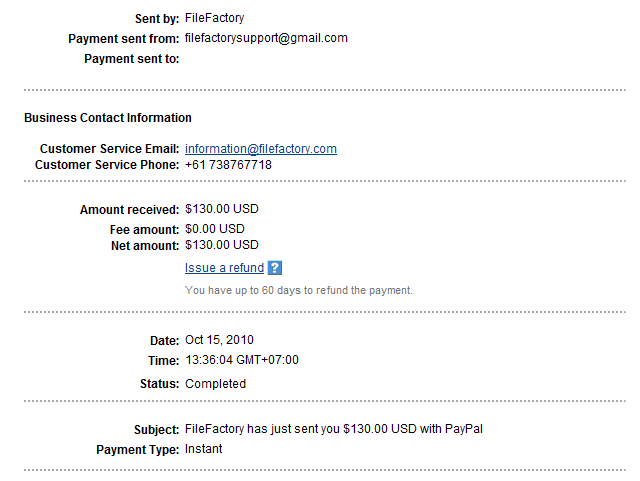Click the customer service phone number
Viewport: 640px width, 481px height.
click(228, 165)
